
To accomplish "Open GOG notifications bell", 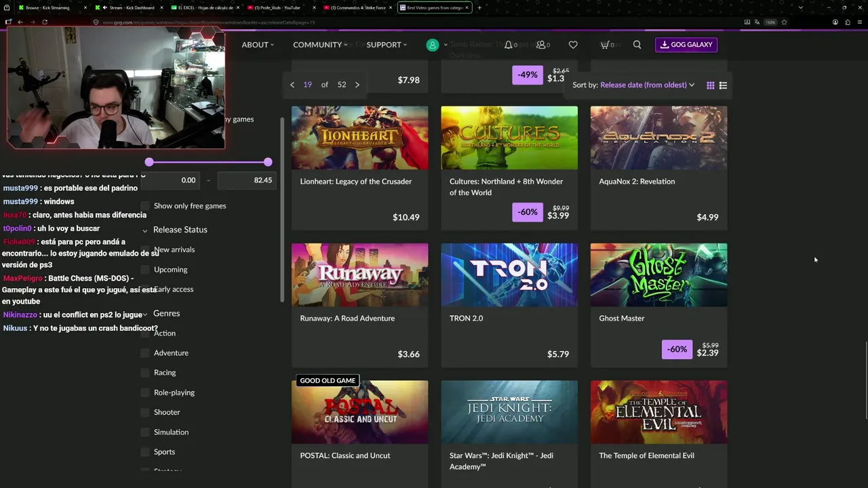I will click(509, 45).
